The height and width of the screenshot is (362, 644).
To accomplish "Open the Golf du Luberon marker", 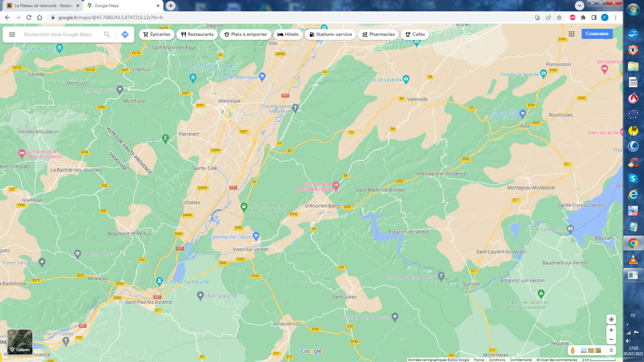I will tap(166, 138).
